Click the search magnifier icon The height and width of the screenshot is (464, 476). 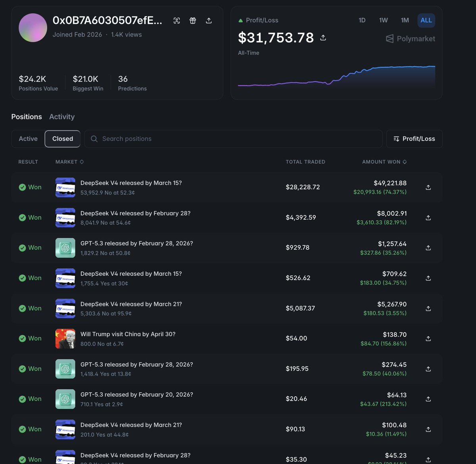tap(94, 139)
